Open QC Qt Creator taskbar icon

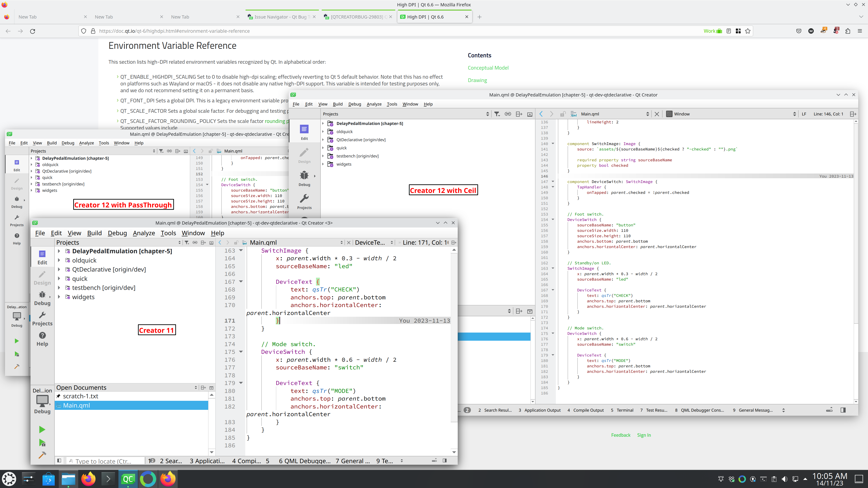128,479
